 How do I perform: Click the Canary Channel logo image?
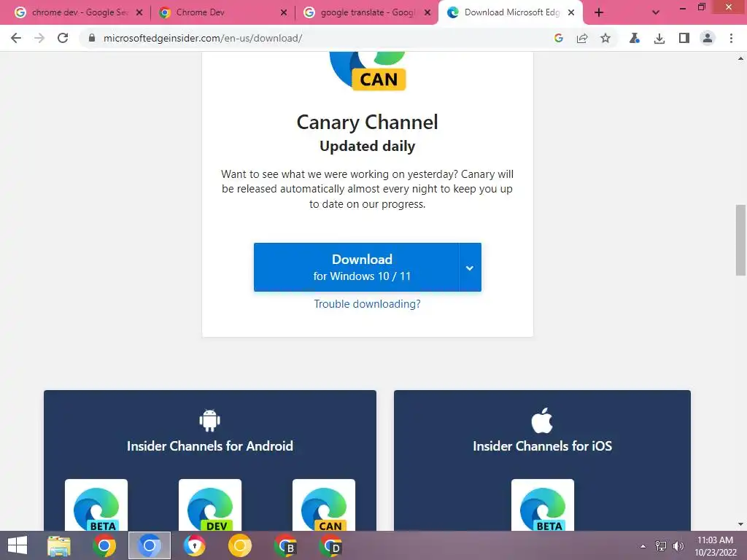[368, 71]
